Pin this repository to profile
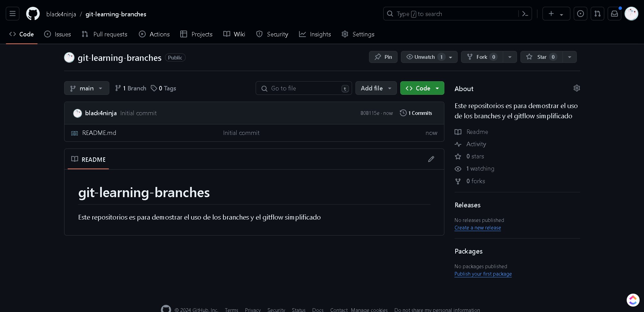Screen dimensions: 644x312 383,57
